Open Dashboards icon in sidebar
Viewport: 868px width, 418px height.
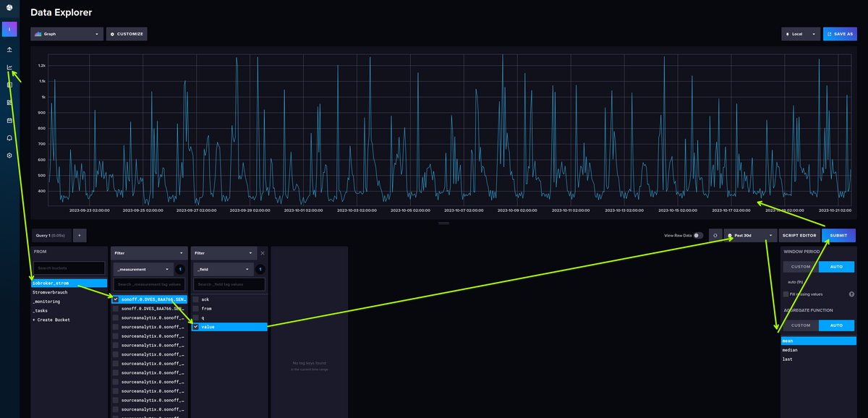coord(9,102)
